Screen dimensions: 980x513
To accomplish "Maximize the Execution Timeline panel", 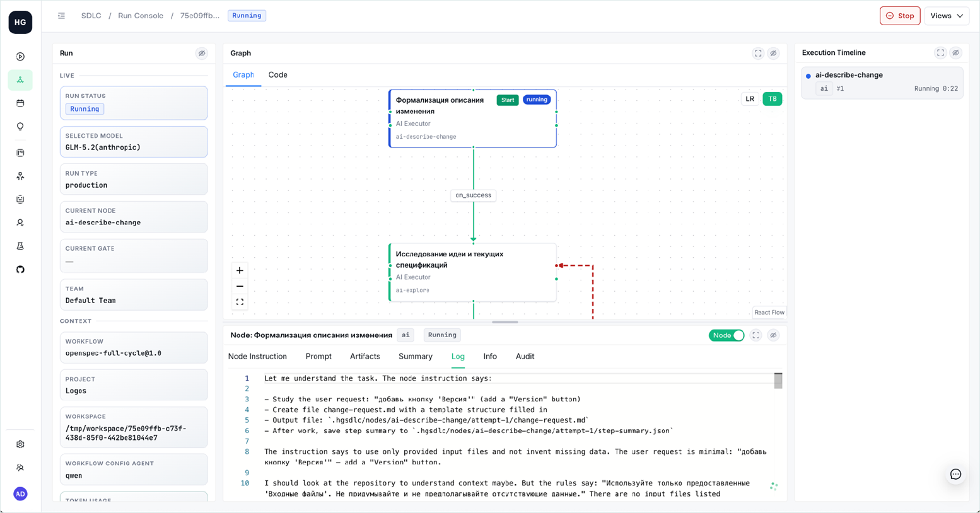I will click(940, 53).
